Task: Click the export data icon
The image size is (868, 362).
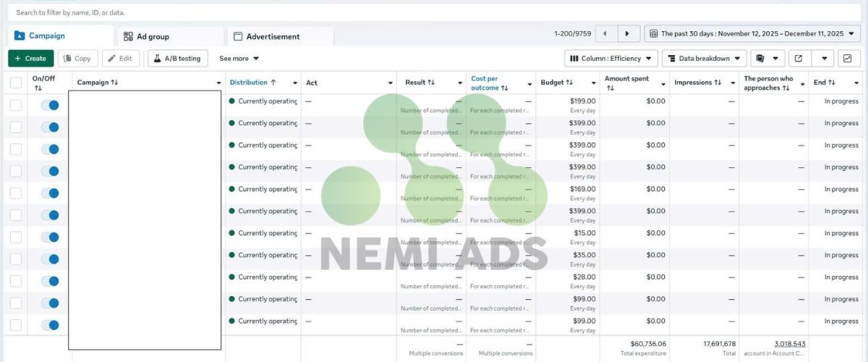Action: [799, 59]
